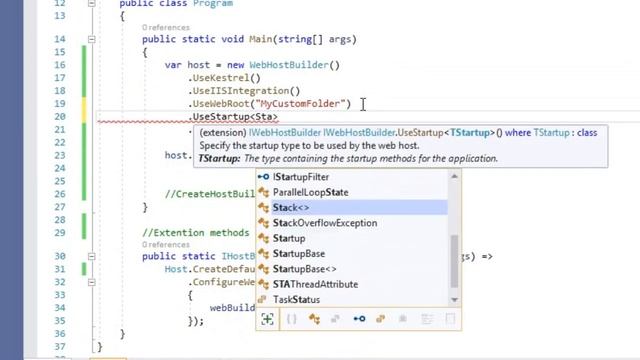Click the class icon beside ParallelLoopState
The image size is (640, 360).
263,192
